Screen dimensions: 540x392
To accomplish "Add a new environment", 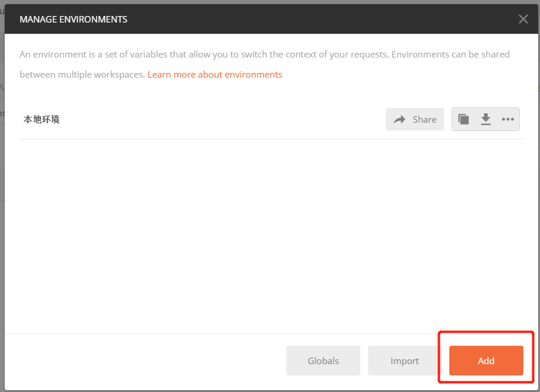I will pos(486,361).
